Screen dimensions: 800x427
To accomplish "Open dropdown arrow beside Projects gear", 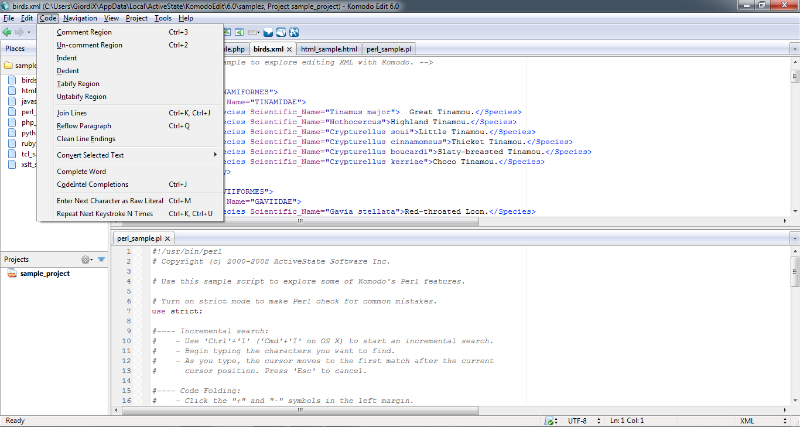I will click(101, 259).
